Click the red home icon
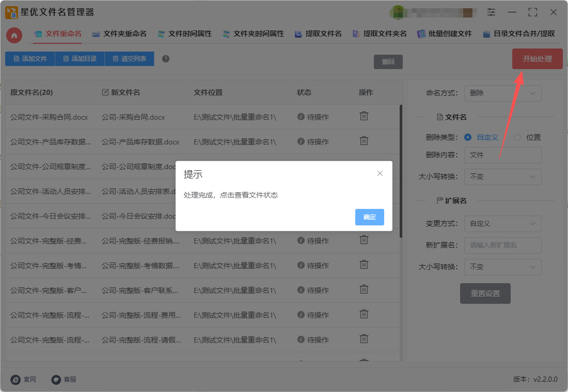The width and height of the screenshot is (568, 392). click(x=14, y=35)
